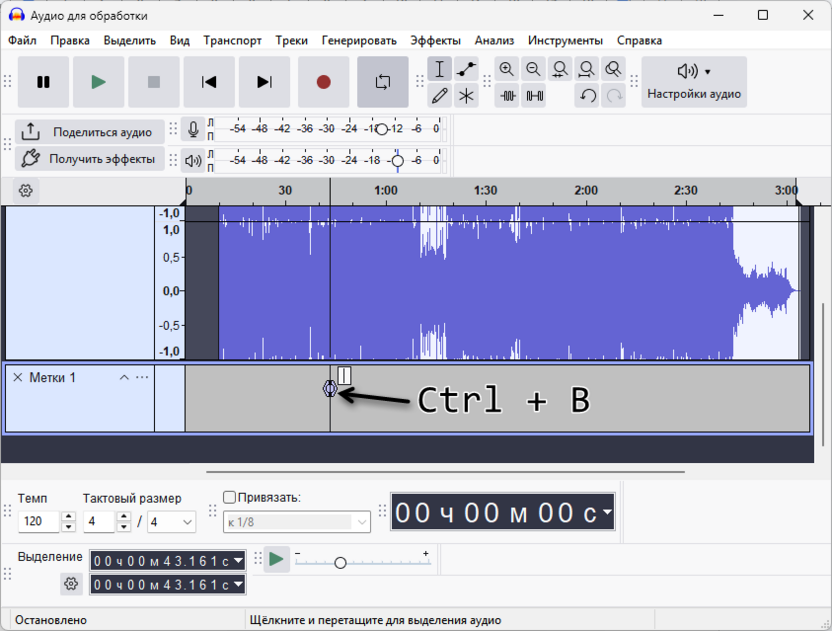Screen dimensions: 832x631
Task: Collapse the Метки 1 track with the chevron
Action: [x=124, y=377]
